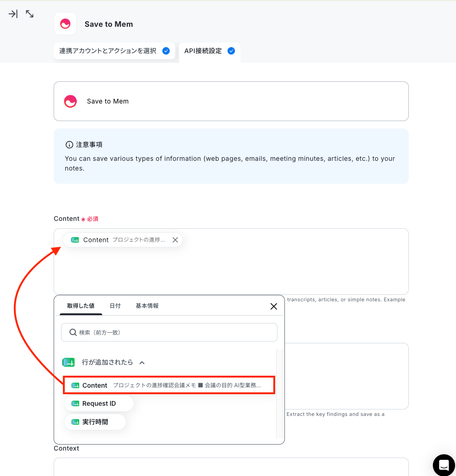Switch to the 基本情報 tab
This screenshot has height=476, width=456.
click(147, 306)
